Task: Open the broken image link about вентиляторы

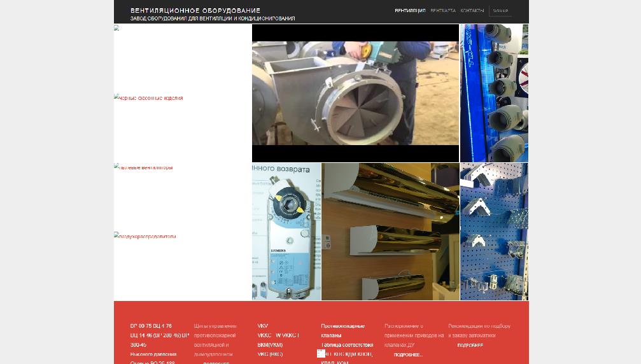Action: coord(143,167)
